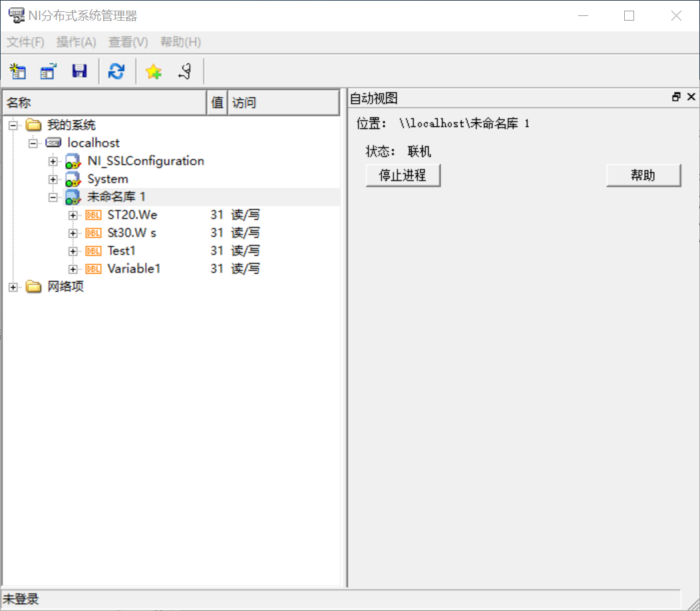Close the 自动视图 panel
The height and width of the screenshot is (611, 700).
pyautogui.click(x=691, y=97)
